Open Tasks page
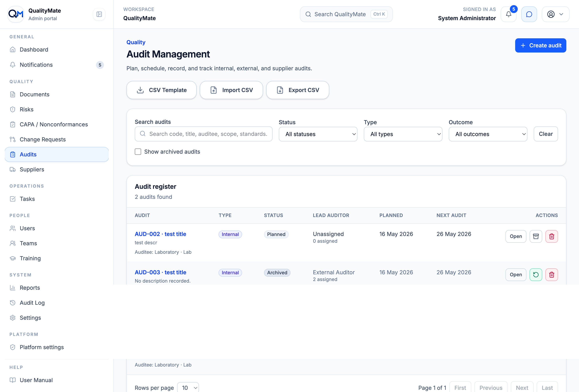This screenshot has height=392, width=579. [57, 199]
